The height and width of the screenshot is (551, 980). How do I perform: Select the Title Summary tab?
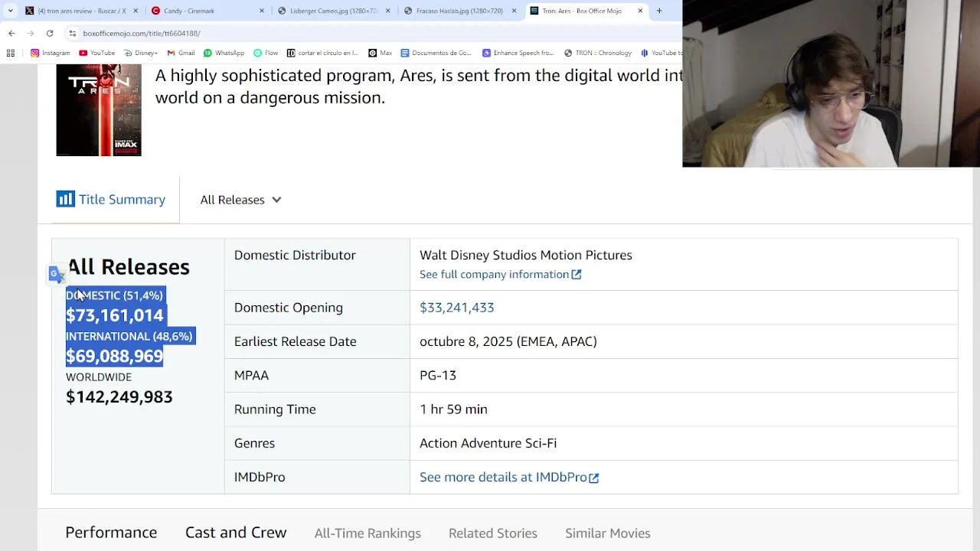(111, 200)
